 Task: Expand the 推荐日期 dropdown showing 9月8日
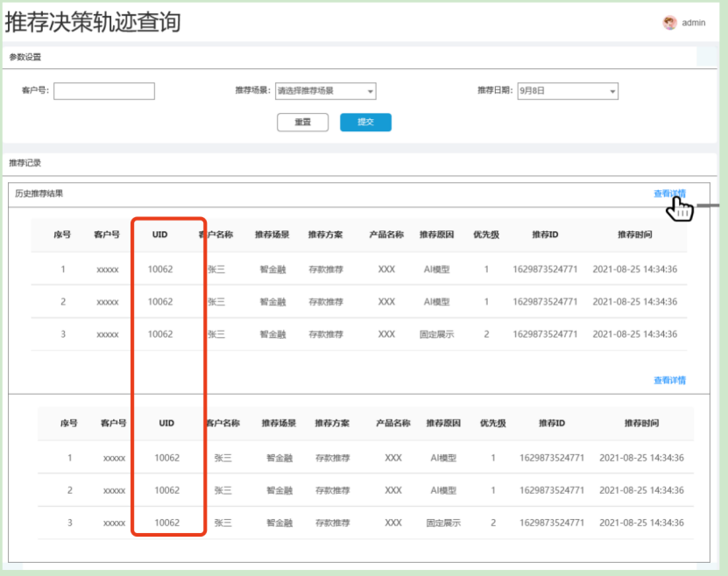pyautogui.click(x=568, y=91)
